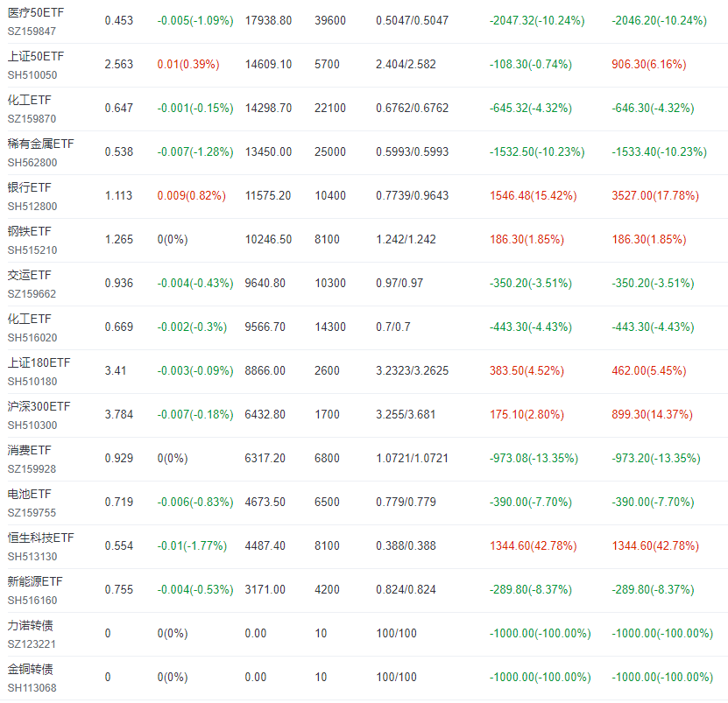Click market value 9566.70
Viewport: 728px width, 703px height.
pyautogui.click(x=265, y=327)
